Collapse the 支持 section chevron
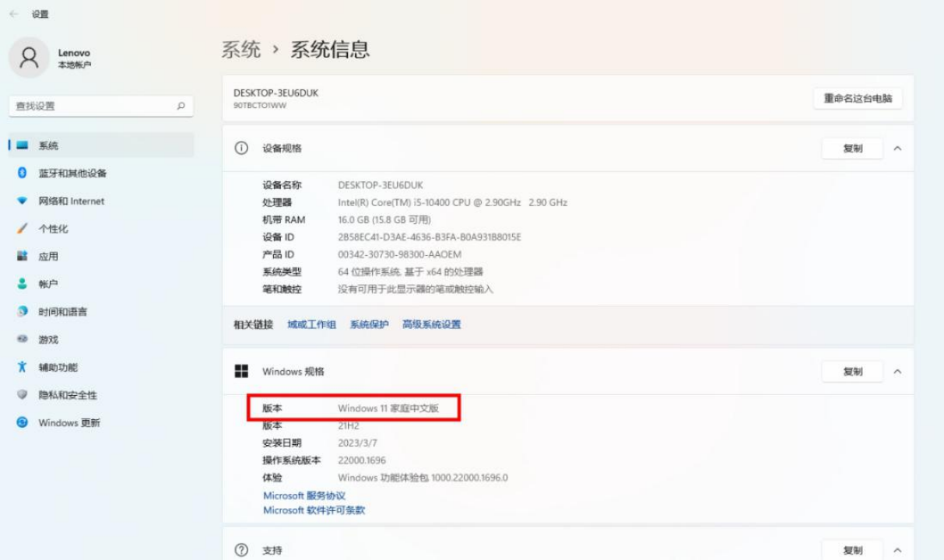The image size is (944, 560). 897,550
